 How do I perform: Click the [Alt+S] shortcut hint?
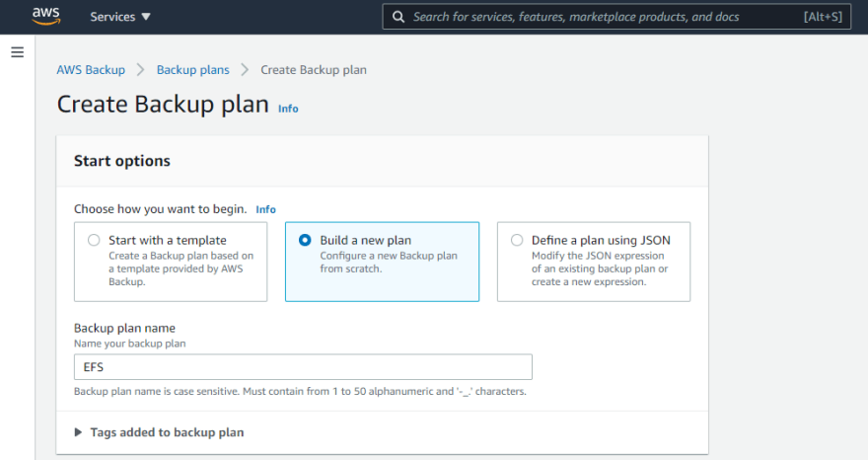[x=823, y=17]
